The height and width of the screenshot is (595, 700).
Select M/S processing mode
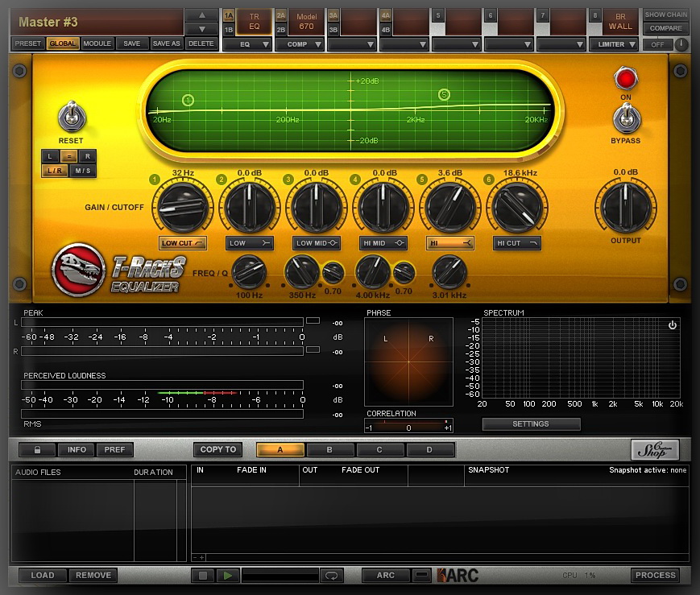point(83,171)
